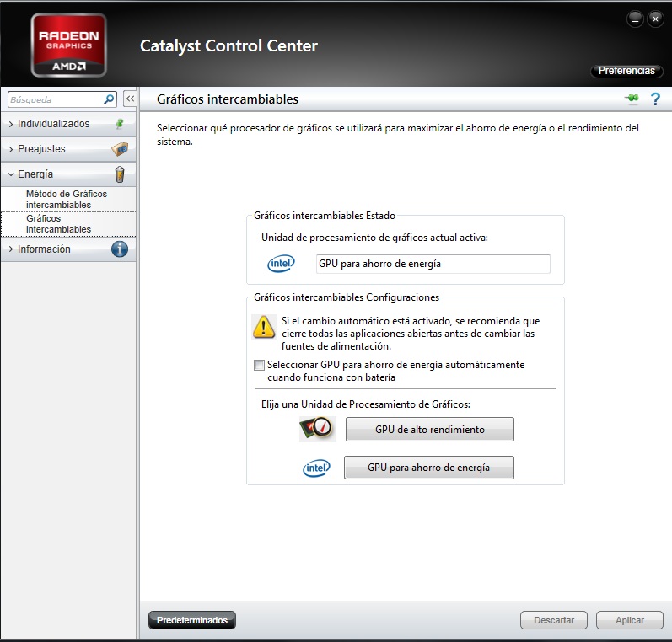Click the Descartar button

click(x=554, y=620)
